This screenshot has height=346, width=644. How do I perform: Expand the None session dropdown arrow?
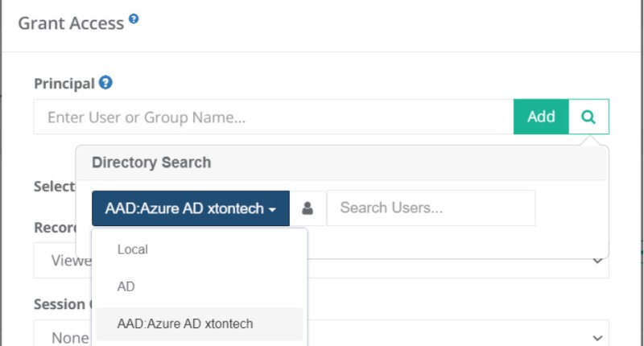(x=597, y=338)
